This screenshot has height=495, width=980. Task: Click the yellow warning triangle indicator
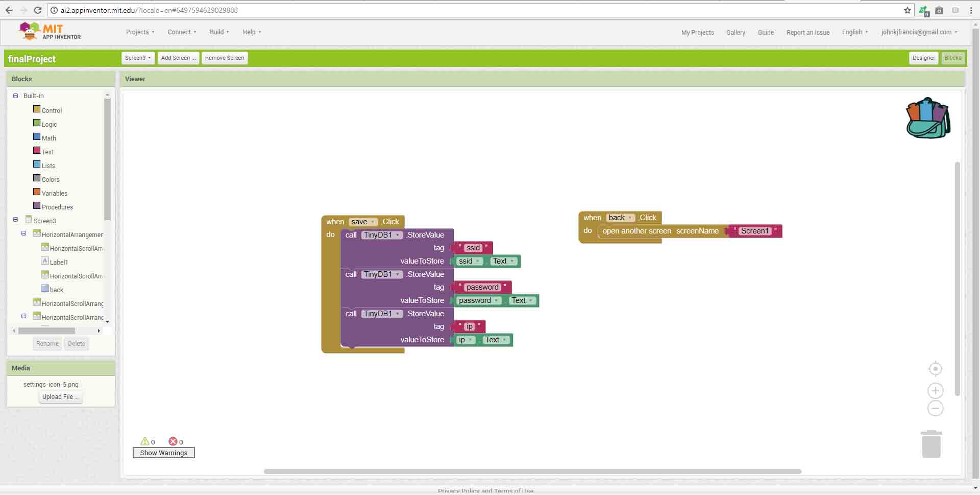point(145,441)
